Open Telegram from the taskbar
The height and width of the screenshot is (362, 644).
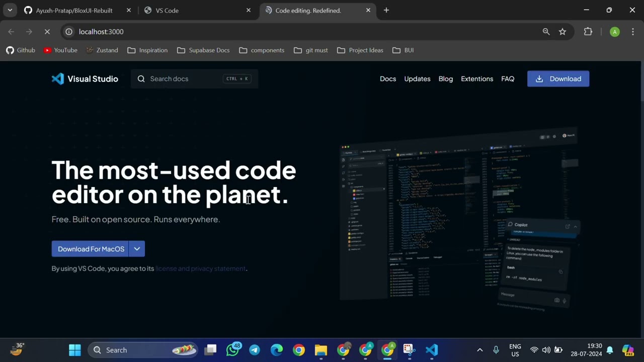pos(255,350)
